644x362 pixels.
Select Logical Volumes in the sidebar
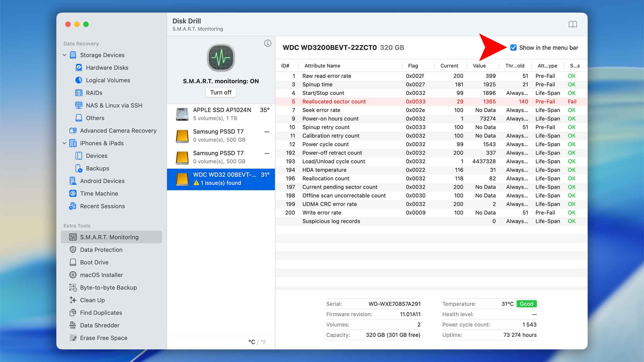[108, 80]
